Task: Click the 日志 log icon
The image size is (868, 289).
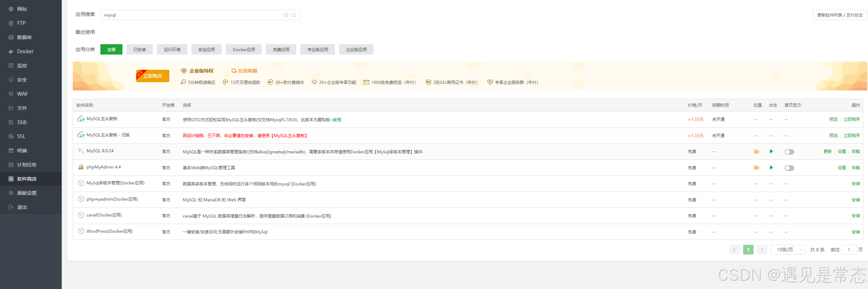Action: pos(11,122)
